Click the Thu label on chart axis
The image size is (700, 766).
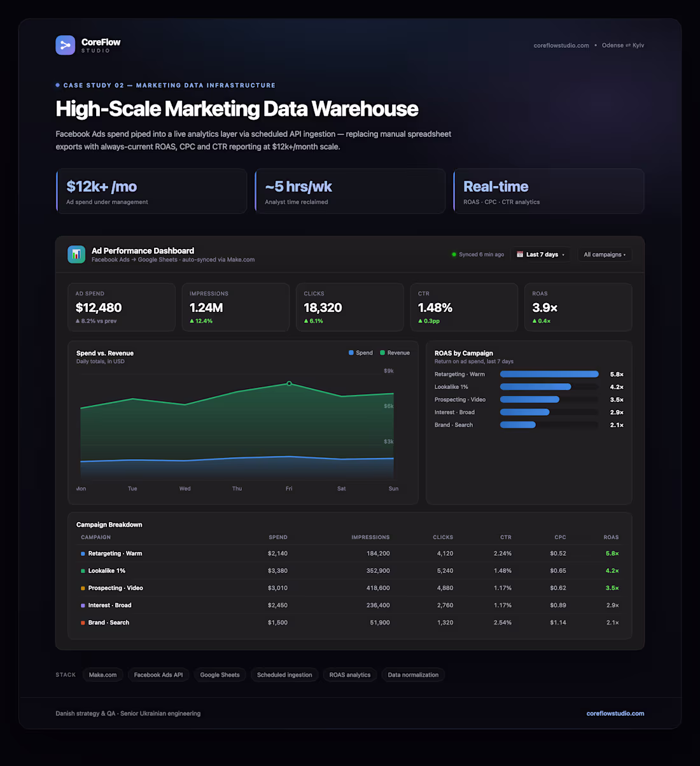coord(237,489)
